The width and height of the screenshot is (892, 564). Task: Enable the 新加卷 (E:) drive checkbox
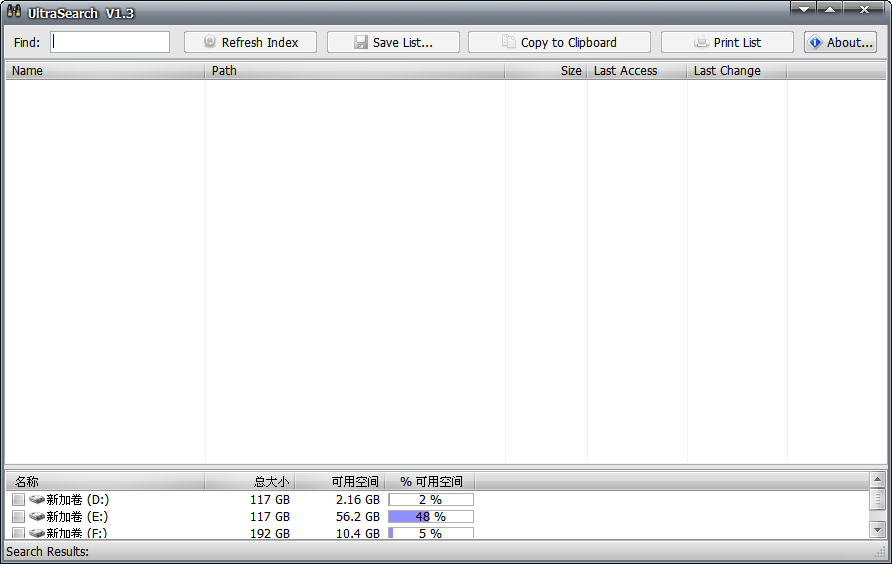click(19, 517)
